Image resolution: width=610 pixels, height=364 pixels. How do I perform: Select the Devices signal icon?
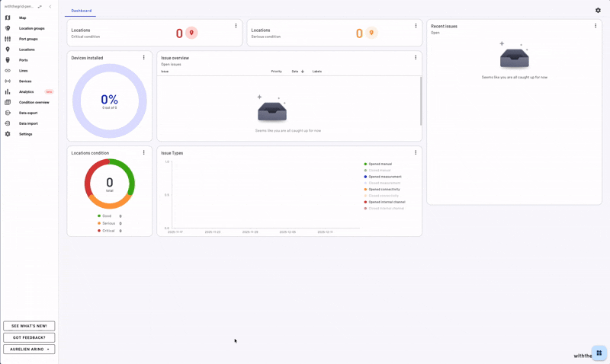point(8,81)
